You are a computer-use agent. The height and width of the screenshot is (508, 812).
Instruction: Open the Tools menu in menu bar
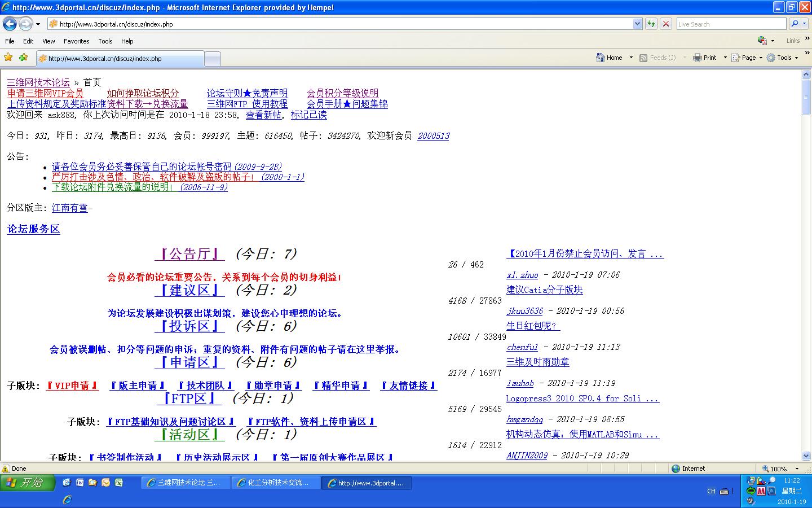(105, 41)
